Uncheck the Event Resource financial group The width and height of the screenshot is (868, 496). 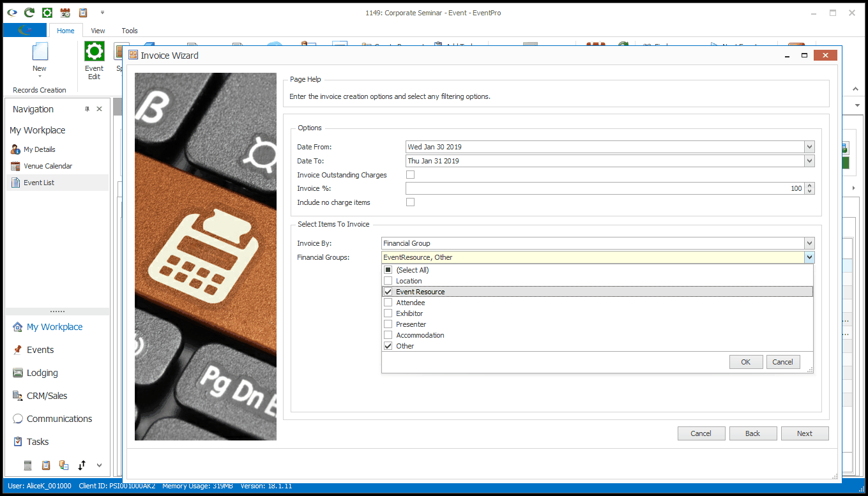pos(388,292)
